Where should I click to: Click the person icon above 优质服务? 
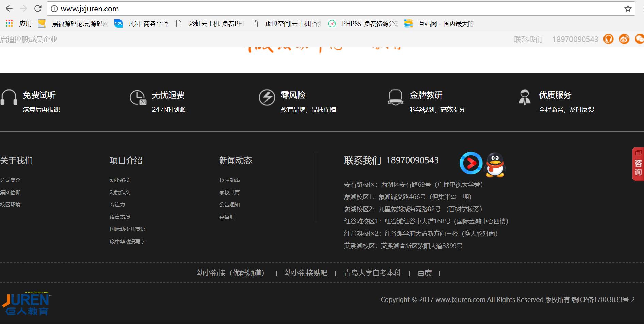tap(524, 98)
